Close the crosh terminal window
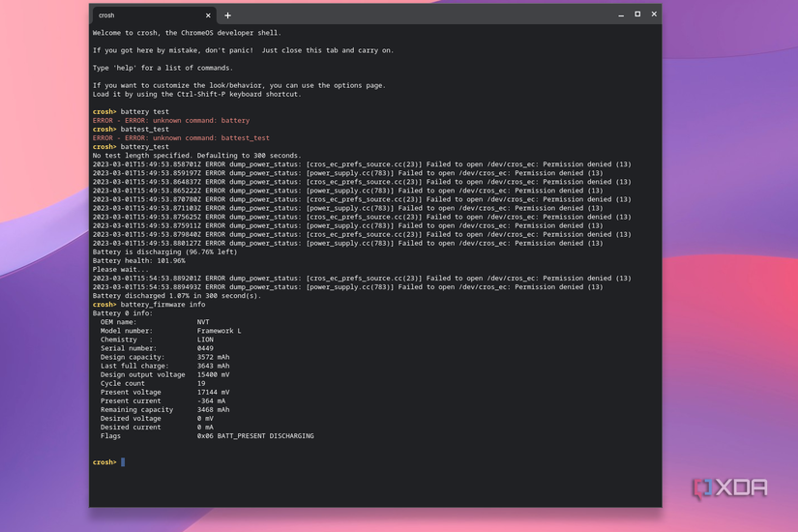The height and width of the screenshot is (532, 798). pyautogui.click(x=654, y=15)
